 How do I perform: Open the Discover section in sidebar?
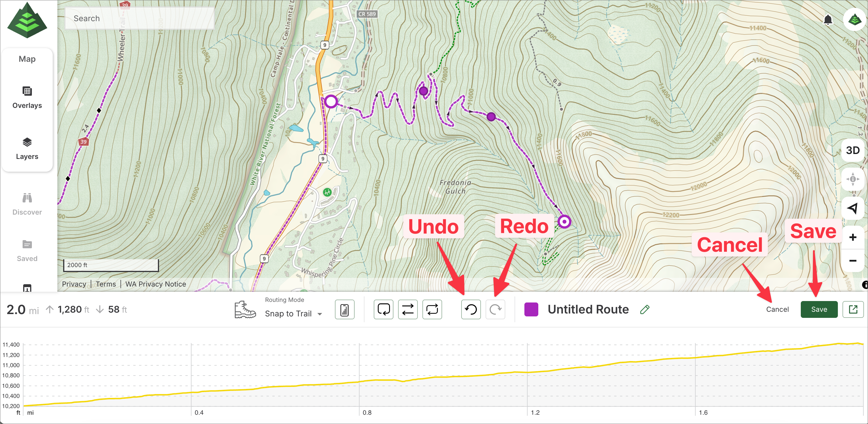pyautogui.click(x=27, y=204)
